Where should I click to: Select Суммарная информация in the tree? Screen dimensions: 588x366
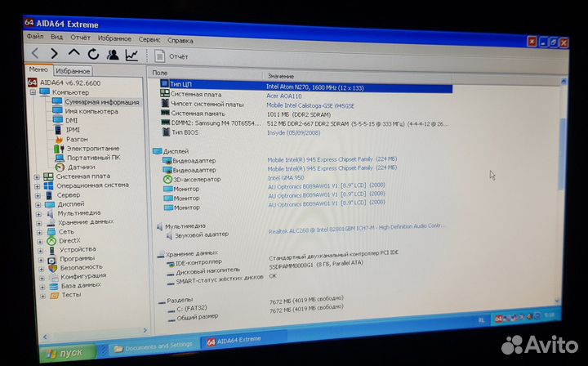pyautogui.click(x=101, y=102)
